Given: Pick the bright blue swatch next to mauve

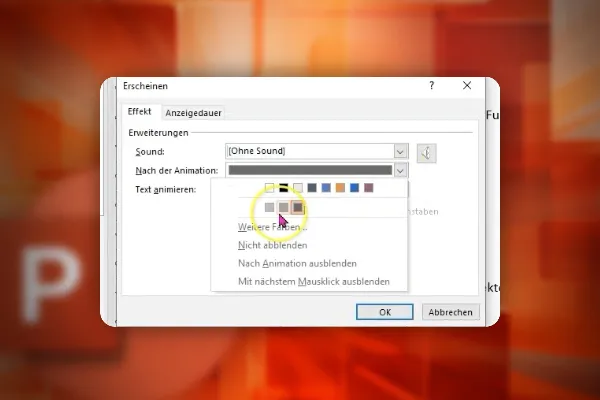Looking at the screenshot, I should 354,188.
